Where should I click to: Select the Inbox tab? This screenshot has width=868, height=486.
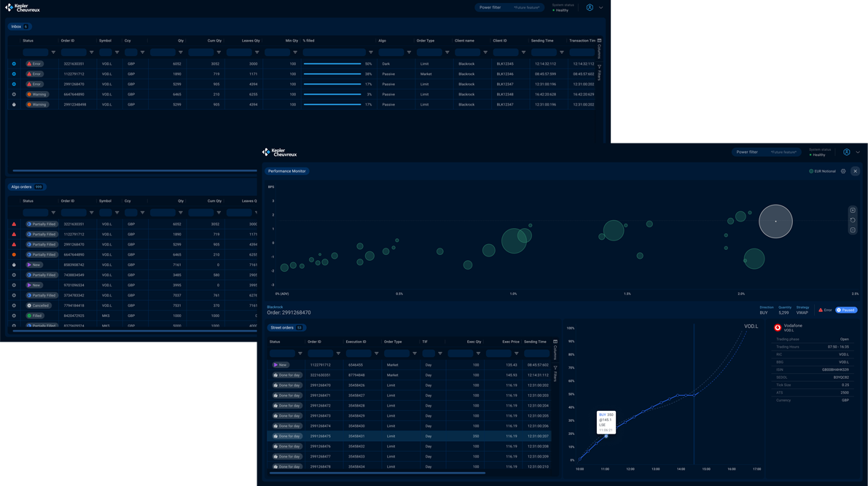pyautogui.click(x=19, y=26)
